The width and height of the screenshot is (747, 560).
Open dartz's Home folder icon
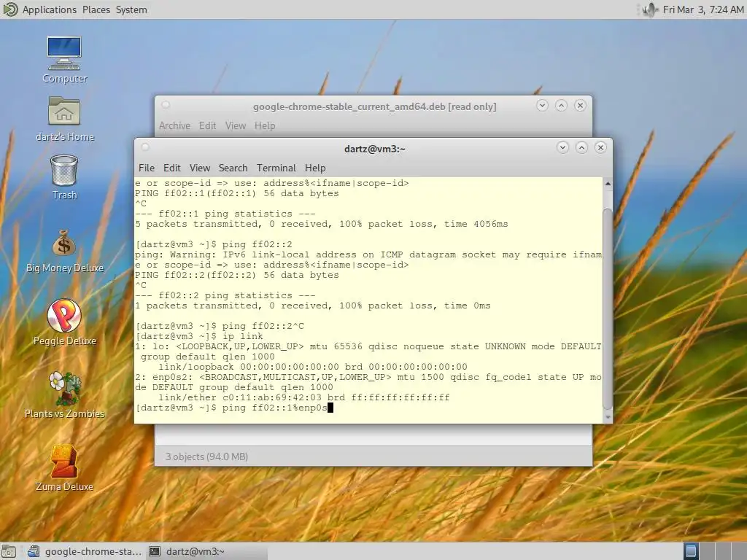(64, 112)
